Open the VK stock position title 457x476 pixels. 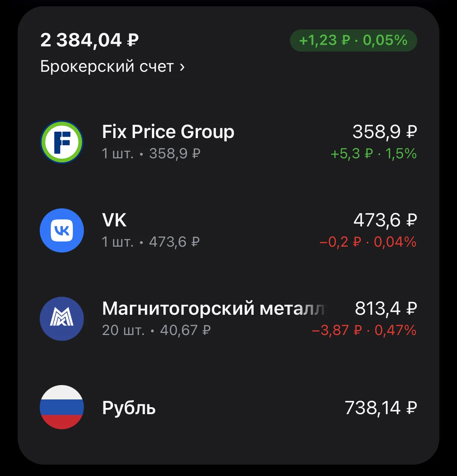pyautogui.click(x=114, y=220)
